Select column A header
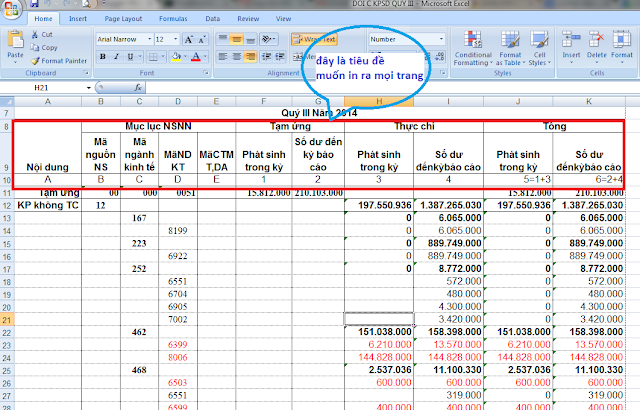 pyautogui.click(x=48, y=102)
